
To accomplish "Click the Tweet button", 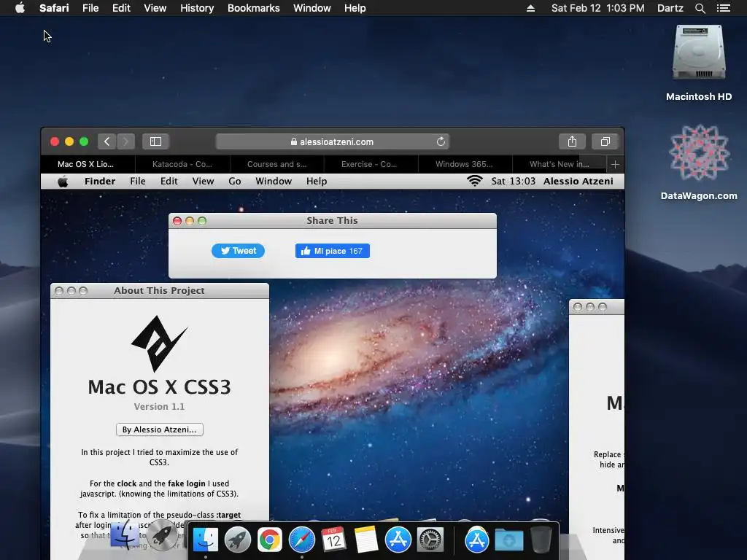I will (x=239, y=251).
